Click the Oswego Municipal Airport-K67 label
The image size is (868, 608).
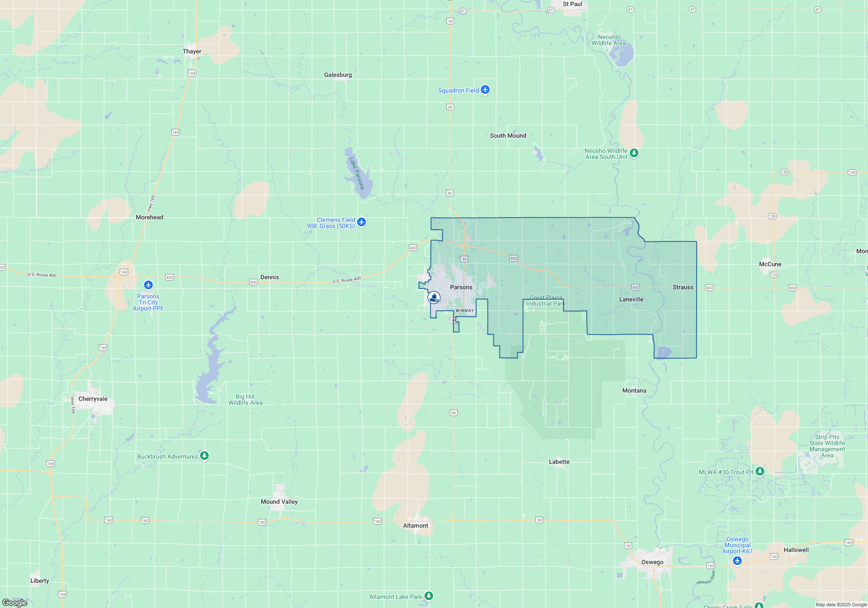pyautogui.click(x=737, y=545)
